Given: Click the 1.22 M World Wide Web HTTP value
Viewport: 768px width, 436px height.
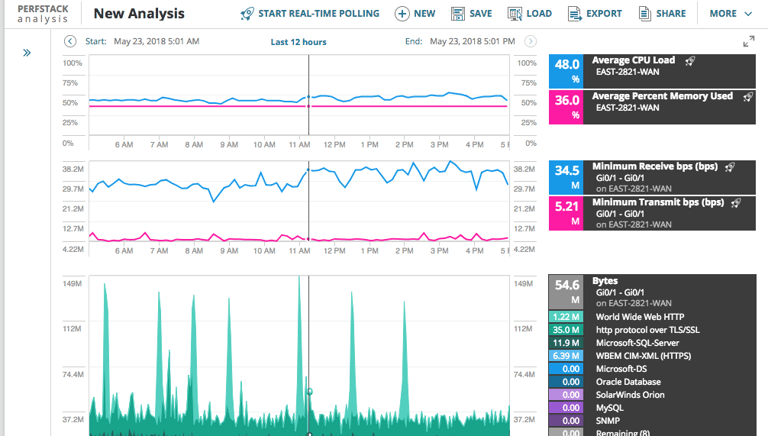Looking at the screenshot, I should pos(566,317).
